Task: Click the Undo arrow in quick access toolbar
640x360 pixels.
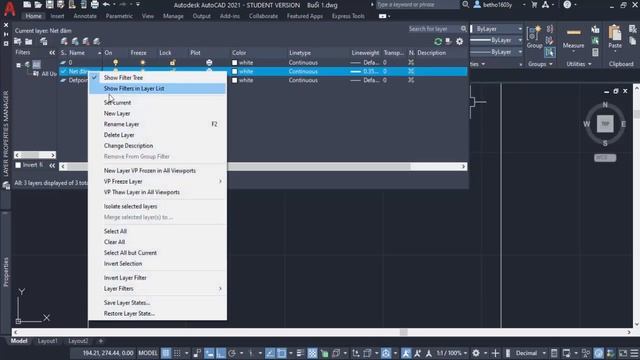Action: pyautogui.click(x=107, y=5)
